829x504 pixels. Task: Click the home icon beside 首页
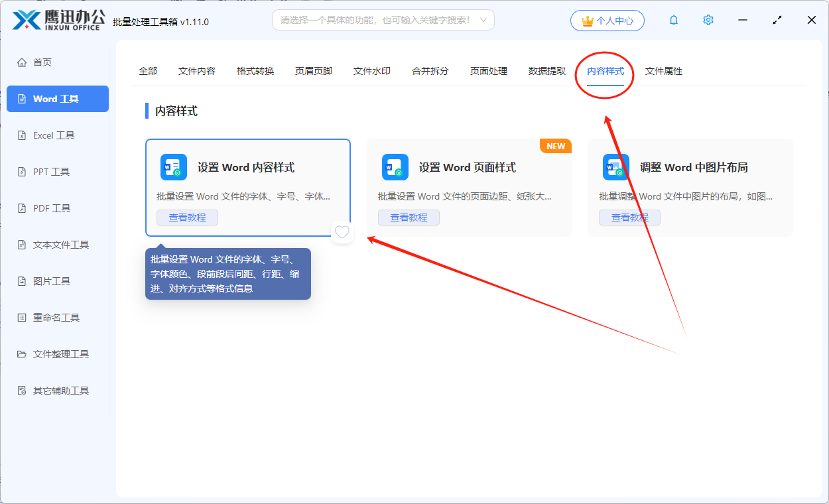[x=22, y=62]
